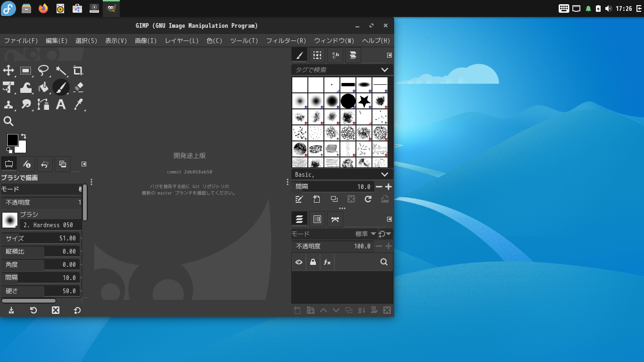Click the new layer group icon
Image resolution: width=644 pixels, height=362 pixels.
(x=310, y=310)
